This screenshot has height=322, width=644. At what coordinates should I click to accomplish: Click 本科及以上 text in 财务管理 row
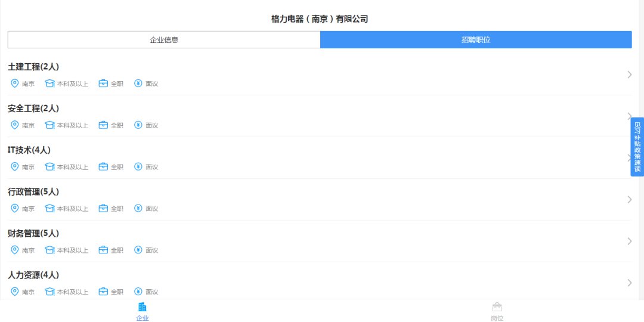(x=73, y=250)
